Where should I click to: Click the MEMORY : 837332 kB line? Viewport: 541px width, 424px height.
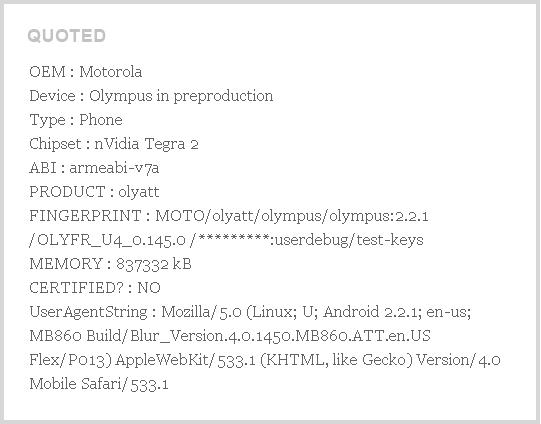(110, 264)
